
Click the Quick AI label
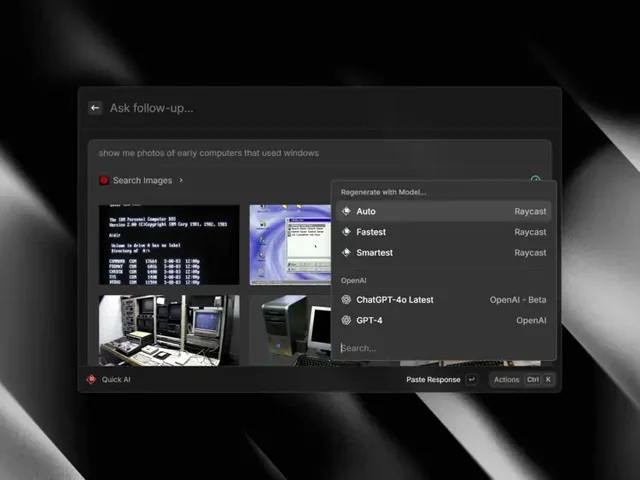(x=116, y=380)
